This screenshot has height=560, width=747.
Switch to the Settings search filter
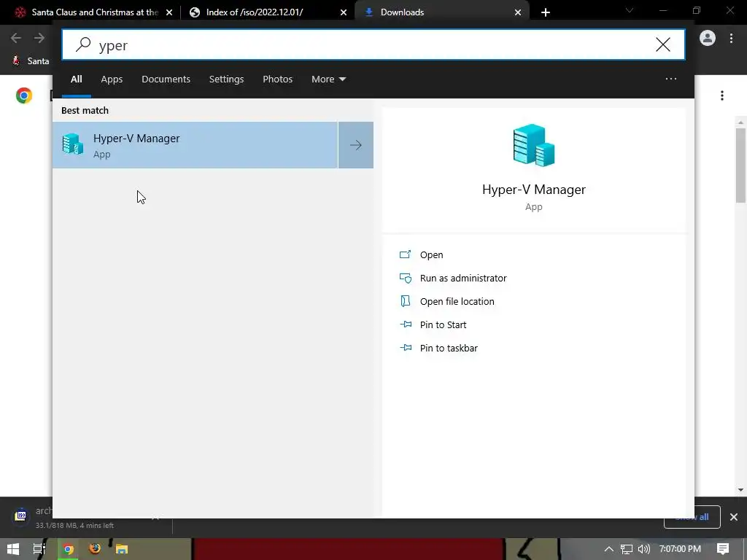[226, 79]
